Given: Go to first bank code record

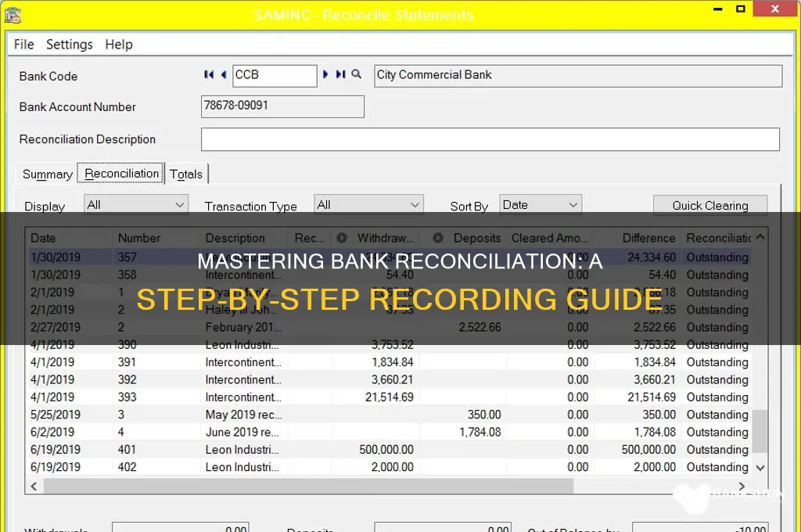Looking at the screenshot, I should click(208, 74).
